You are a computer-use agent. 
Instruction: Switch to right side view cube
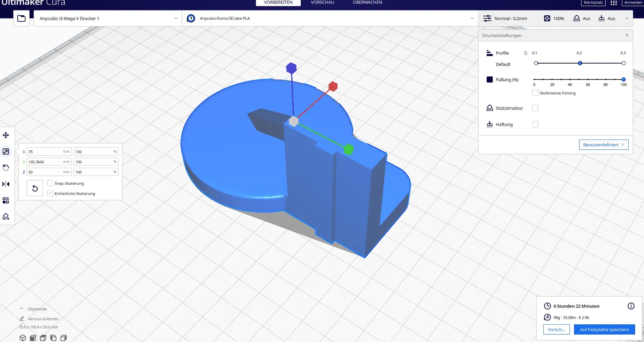pyautogui.click(x=63, y=338)
